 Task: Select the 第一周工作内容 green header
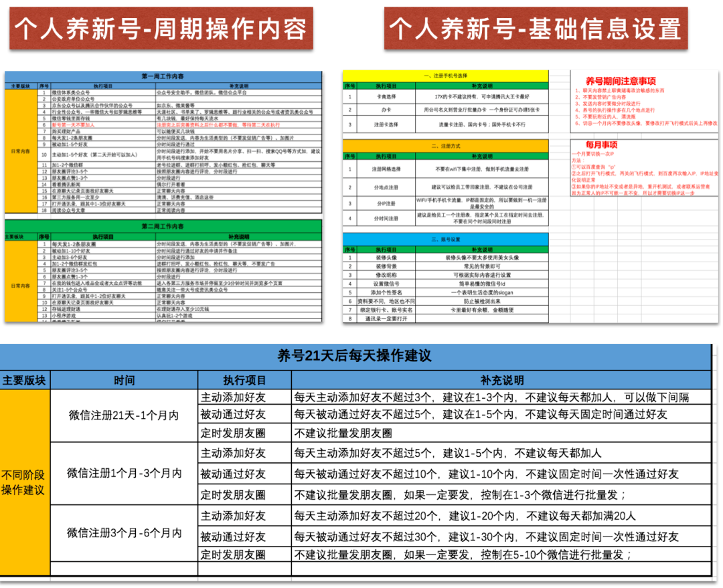point(162,77)
